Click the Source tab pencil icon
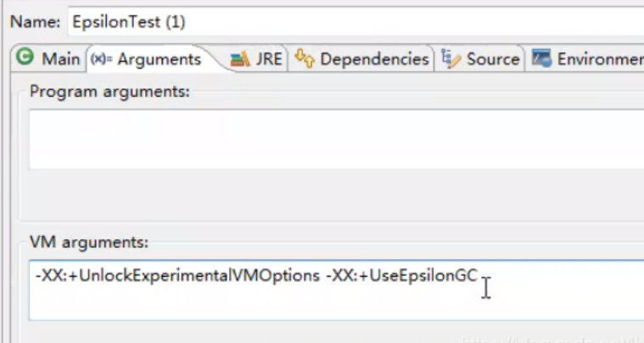Viewport: 644px width, 343px height. click(452, 59)
